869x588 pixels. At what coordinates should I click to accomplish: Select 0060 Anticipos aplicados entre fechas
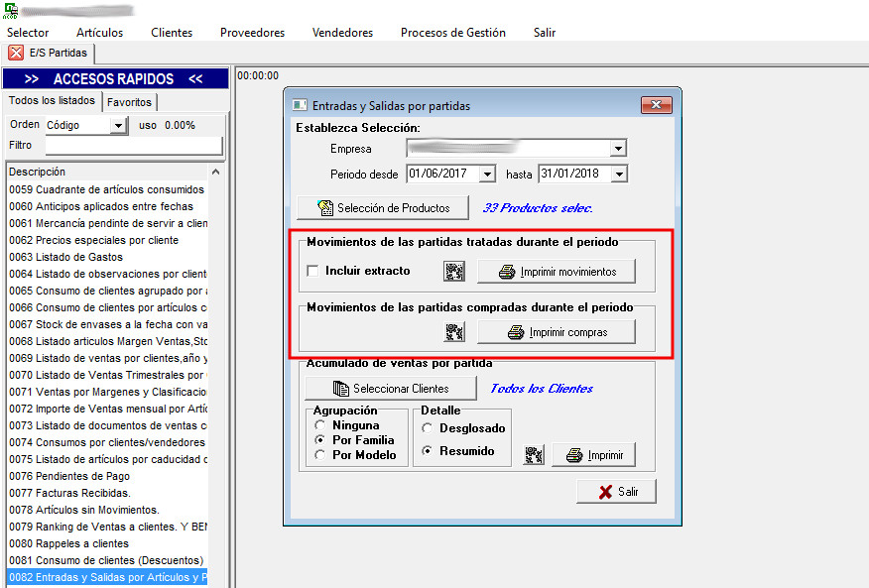click(107, 206)
